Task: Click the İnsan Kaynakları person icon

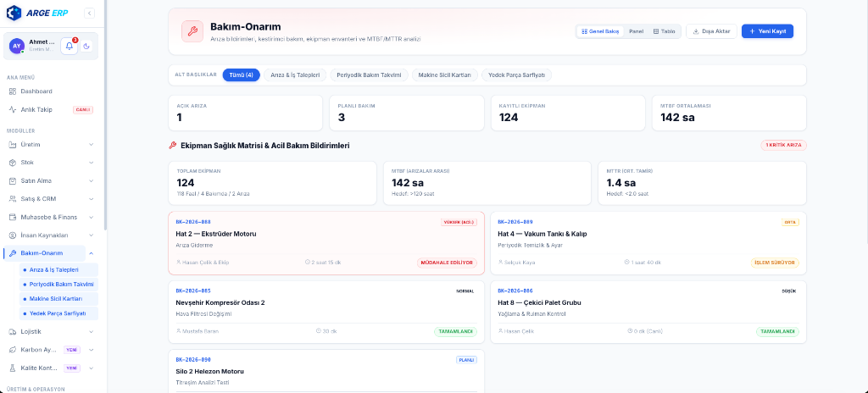Action: [13, 235]
